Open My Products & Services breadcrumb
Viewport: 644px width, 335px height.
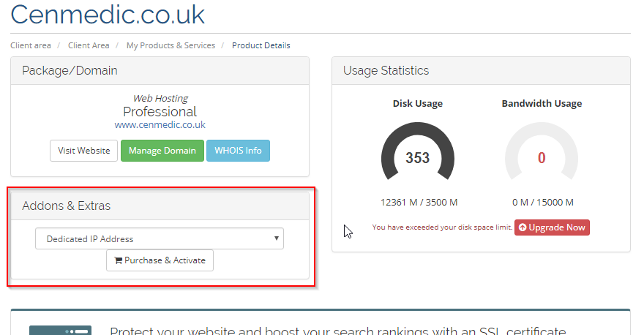(x=171, y=45)
